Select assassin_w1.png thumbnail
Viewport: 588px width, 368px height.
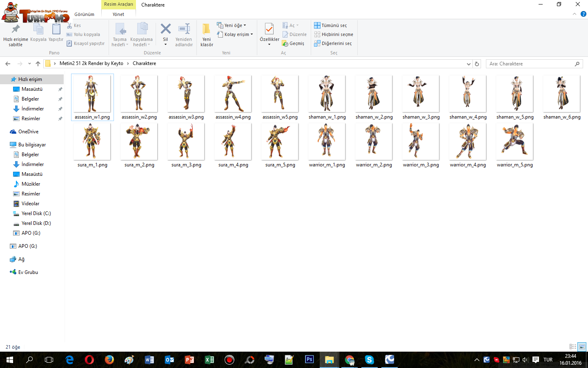point(92,97)
